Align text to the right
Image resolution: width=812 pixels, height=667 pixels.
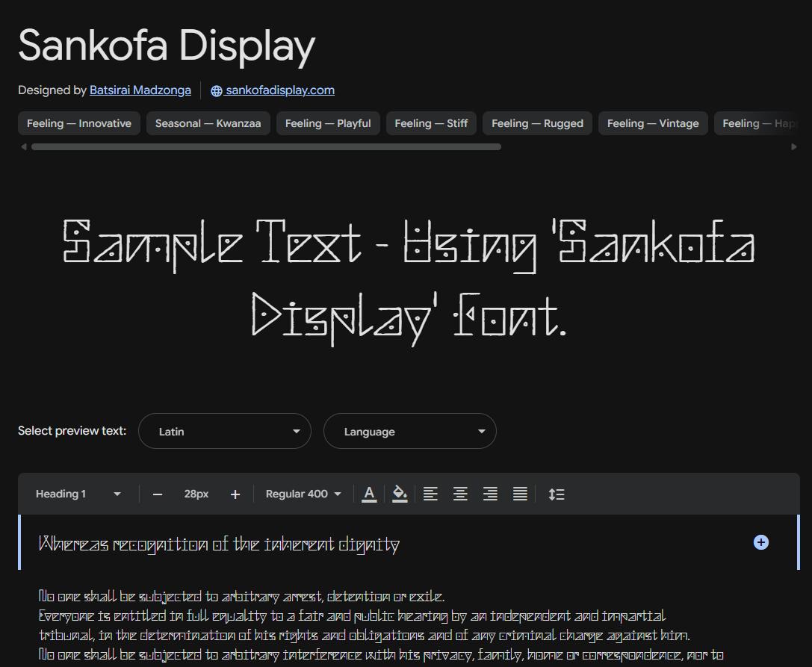click(x=490, y=494)
